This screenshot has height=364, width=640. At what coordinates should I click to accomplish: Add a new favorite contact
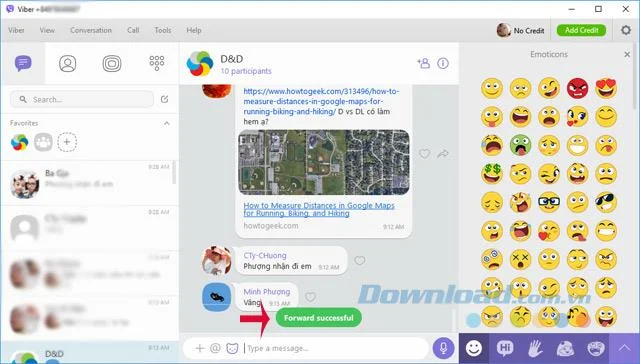(x=67, y=142)
